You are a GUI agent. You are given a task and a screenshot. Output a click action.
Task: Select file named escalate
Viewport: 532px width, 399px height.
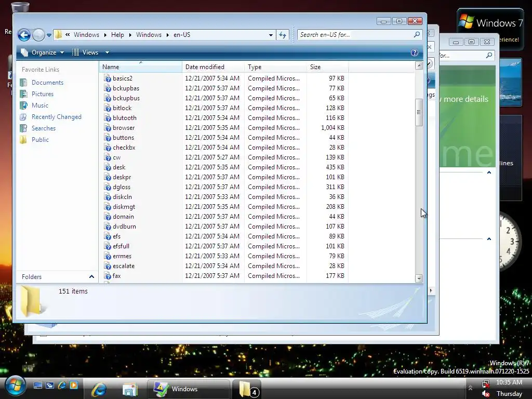(x=124, y=266)
